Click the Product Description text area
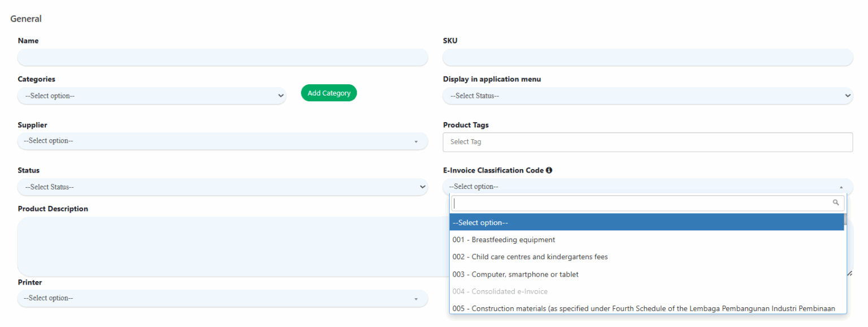The height and width of the screenshot is (327, 868). pyautogui.click(x=222, y=246)
